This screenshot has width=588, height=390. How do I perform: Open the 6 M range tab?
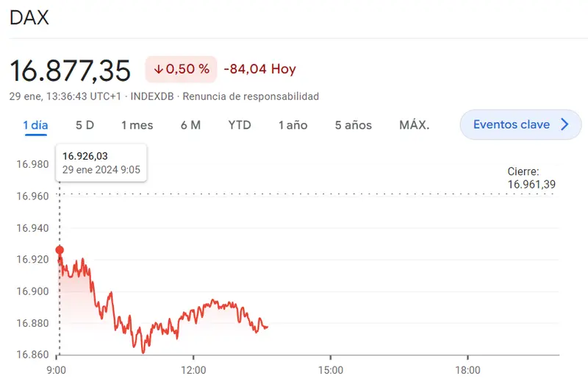(x=190, y=125)
